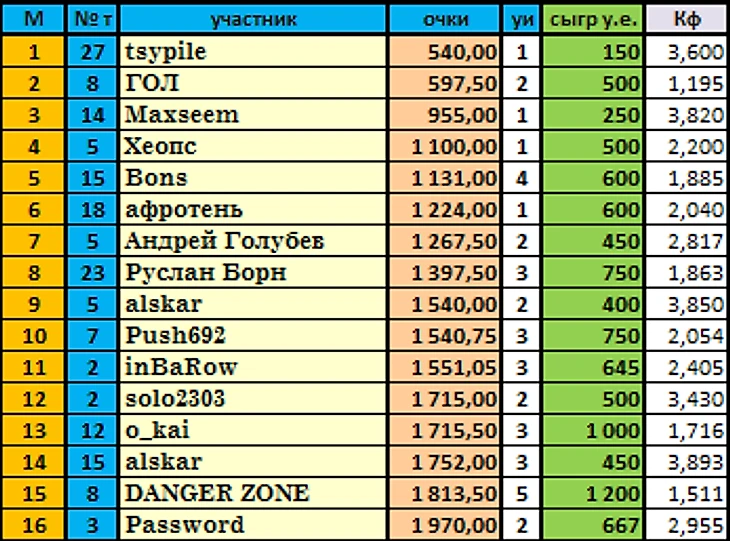Image resolution: width=730 pixels, height=541 pixels.
Task: Click the 'участник' column header
Action: pos(254,19)
